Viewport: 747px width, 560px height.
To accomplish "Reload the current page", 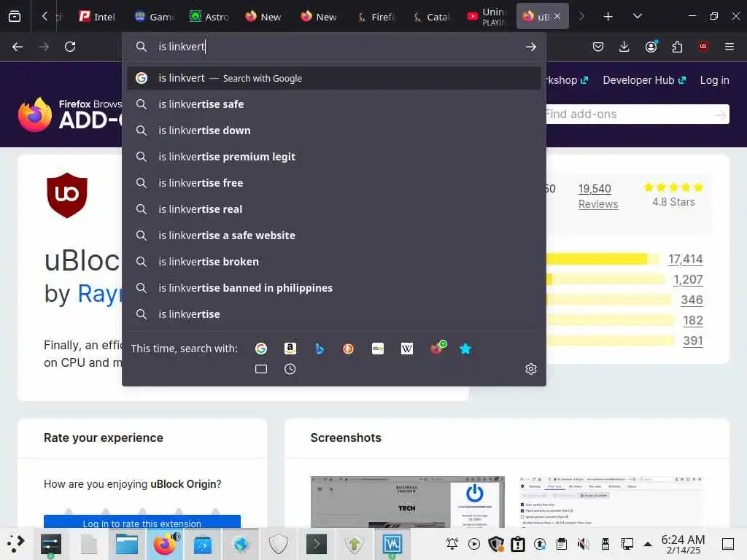I will tap(70, 47).
